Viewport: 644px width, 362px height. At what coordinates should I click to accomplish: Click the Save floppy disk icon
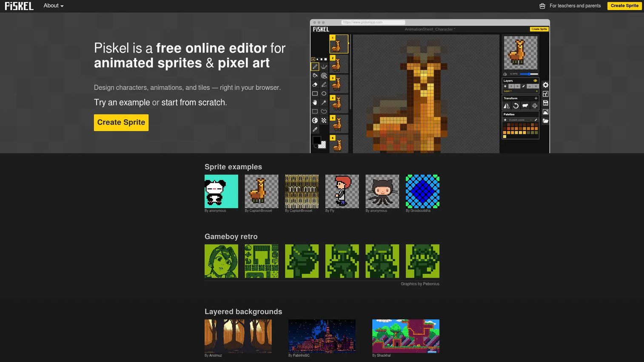(545, 103)
